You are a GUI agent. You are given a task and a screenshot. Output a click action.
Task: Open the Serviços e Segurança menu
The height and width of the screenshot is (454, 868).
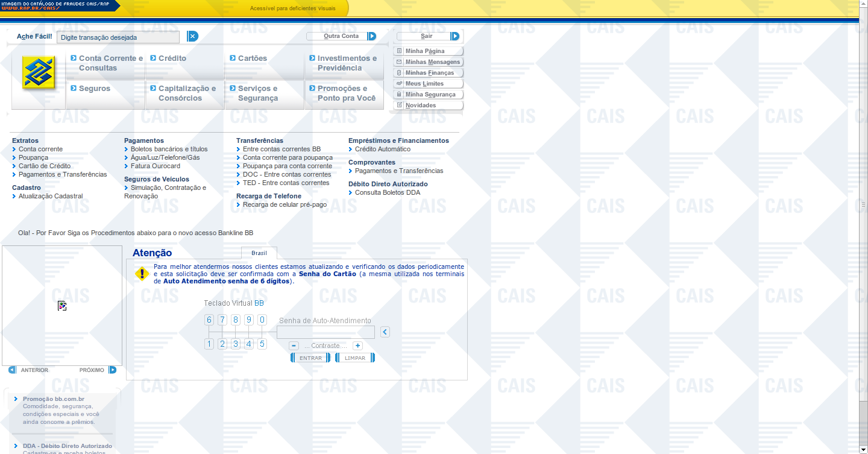257,93
